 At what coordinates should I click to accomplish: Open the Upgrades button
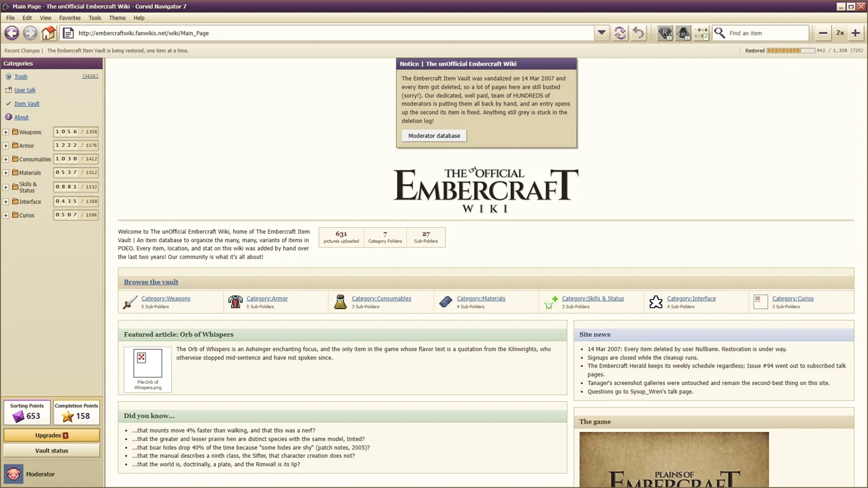(x=51, y=435)
